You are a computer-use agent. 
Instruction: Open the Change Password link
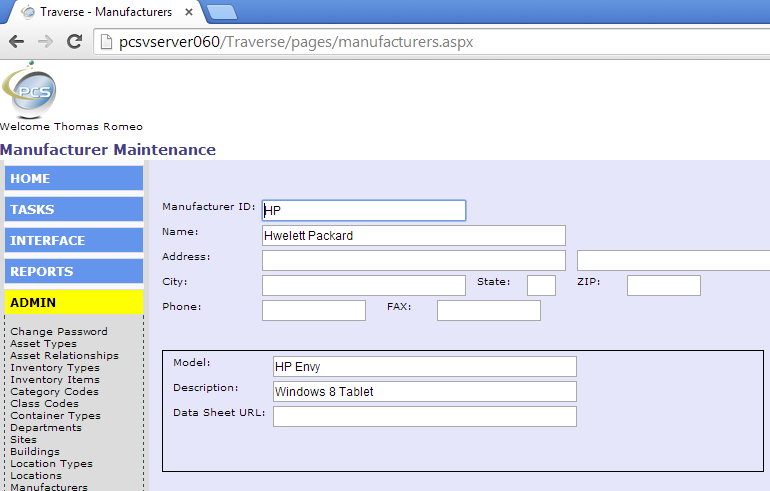tap(59, 331)
